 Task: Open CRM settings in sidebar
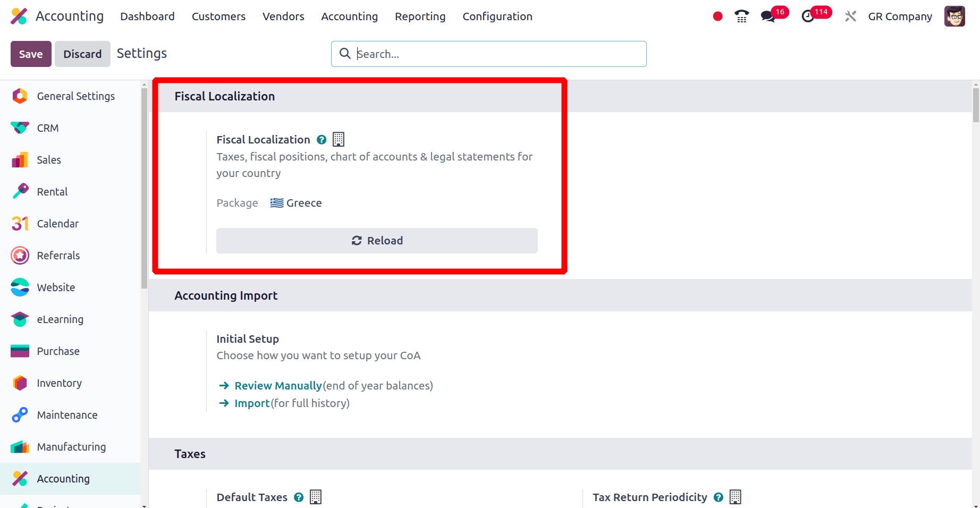pyautogui.click(x=70, y=128)
